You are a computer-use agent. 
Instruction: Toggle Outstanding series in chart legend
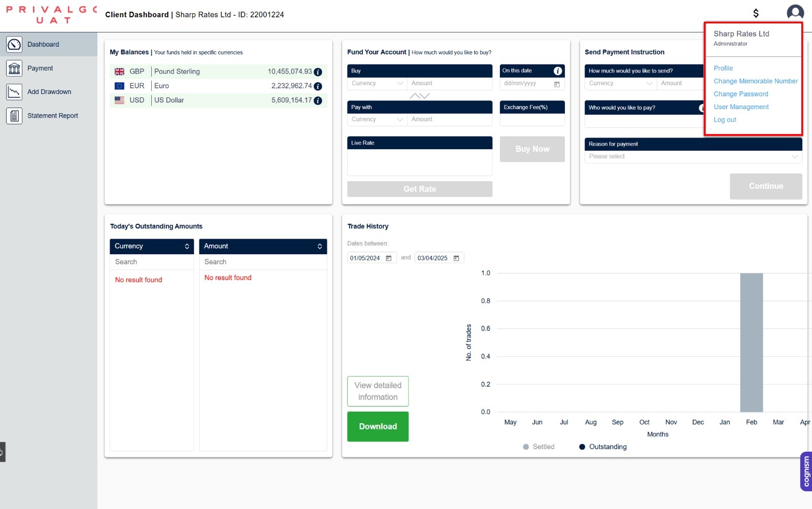(x=603, y=447)
